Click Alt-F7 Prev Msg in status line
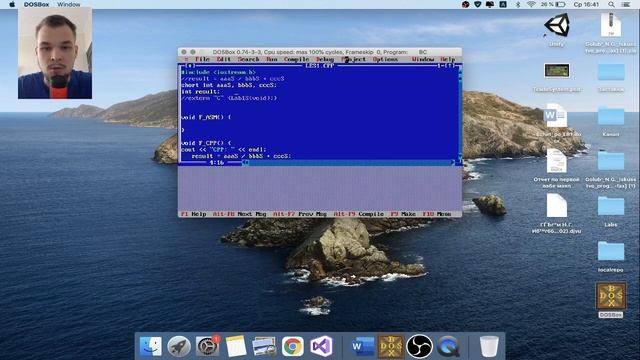This screenshot has height=360, width=640. tap(300, 214)
